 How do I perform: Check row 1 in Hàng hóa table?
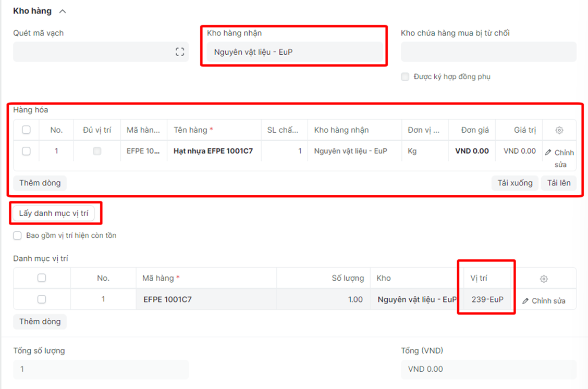point(26,151)
